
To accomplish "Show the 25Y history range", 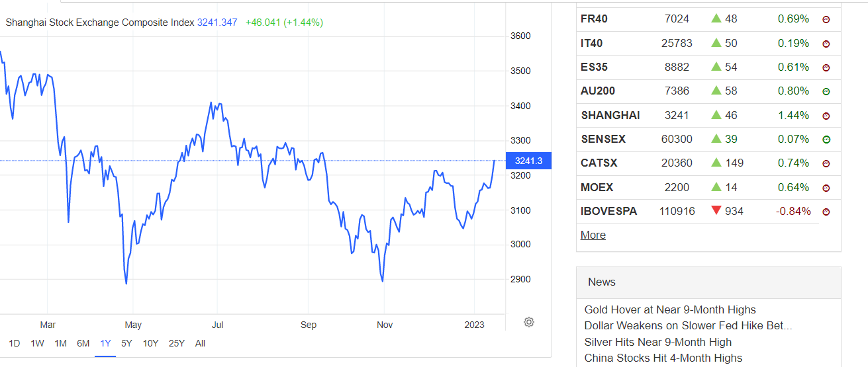I will (x=177, y=343).
